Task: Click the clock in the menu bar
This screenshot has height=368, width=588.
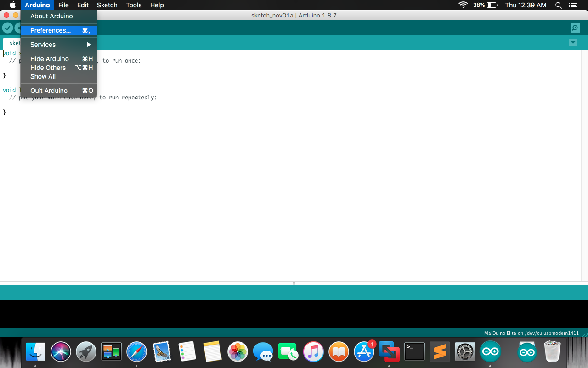Action: [526, 5]
